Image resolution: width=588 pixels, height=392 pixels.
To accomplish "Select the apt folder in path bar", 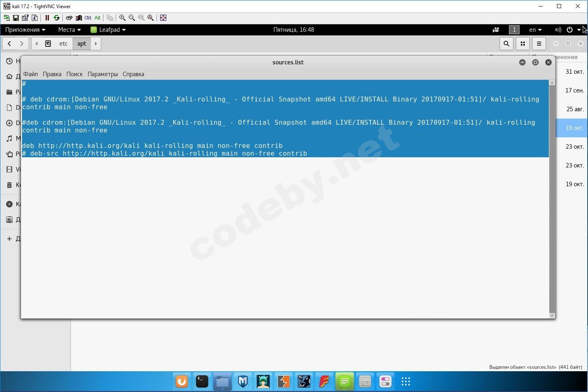I will point(82,44).
